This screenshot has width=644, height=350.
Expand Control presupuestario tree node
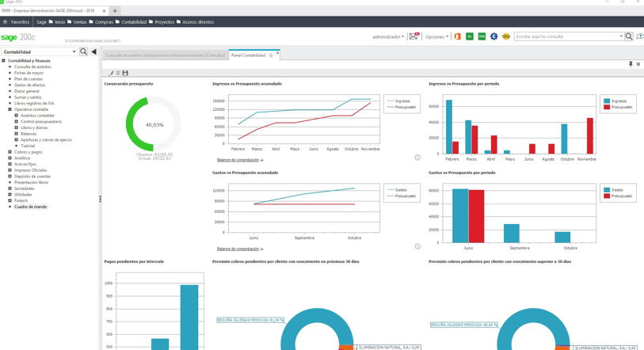click(x=17, y=122)
